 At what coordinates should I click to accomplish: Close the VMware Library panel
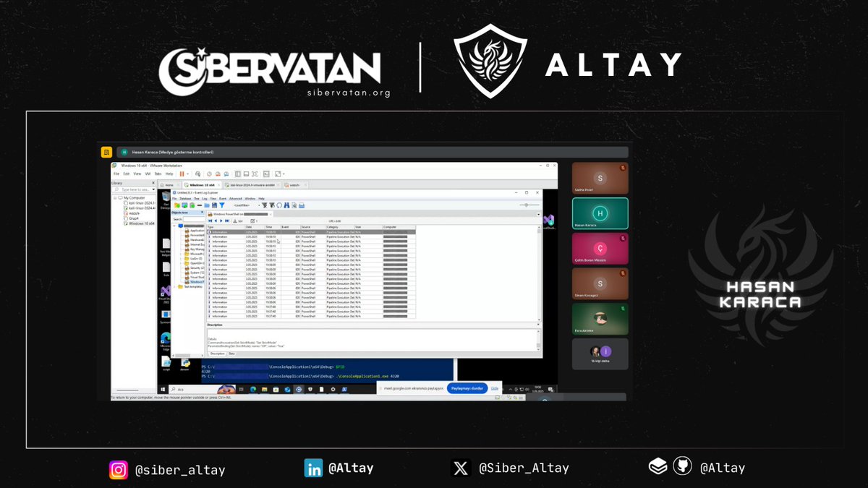(153, 183)
